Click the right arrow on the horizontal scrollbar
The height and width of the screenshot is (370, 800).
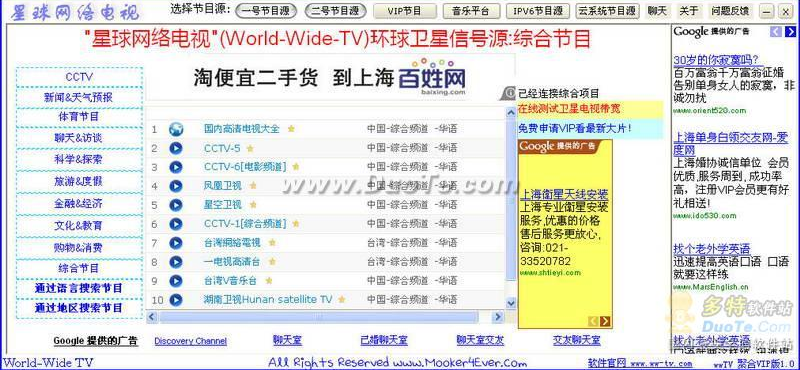[x=498, y=317]
